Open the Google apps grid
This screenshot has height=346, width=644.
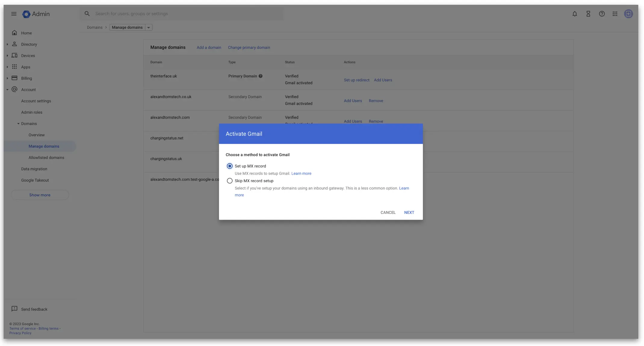615,14
